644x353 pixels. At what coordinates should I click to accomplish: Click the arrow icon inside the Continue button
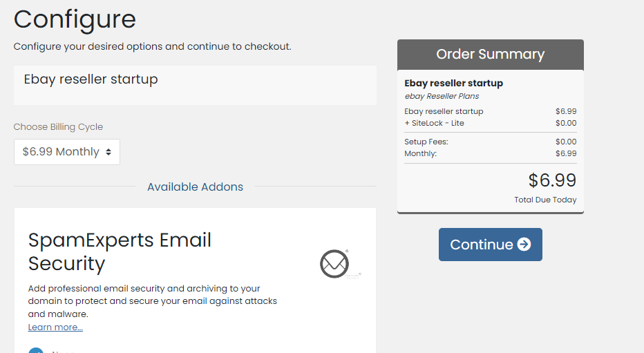coord(524,245)
